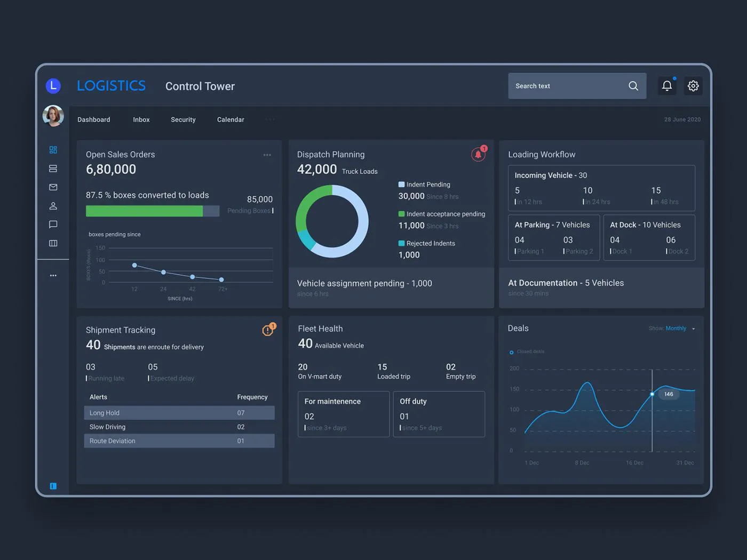Click the orange Shipment Tracking warning icon
The height and width of the screenshot is (560, 747).
coord(268,330)
